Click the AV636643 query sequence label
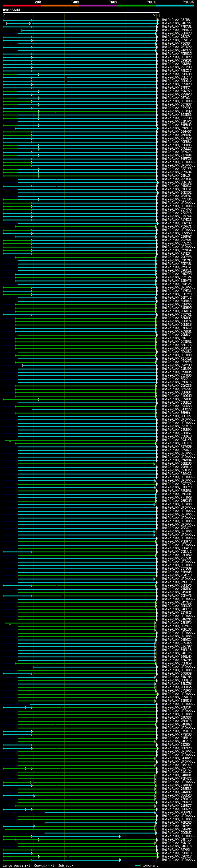This screenshot has height=868, width=197. click(11, 10)
